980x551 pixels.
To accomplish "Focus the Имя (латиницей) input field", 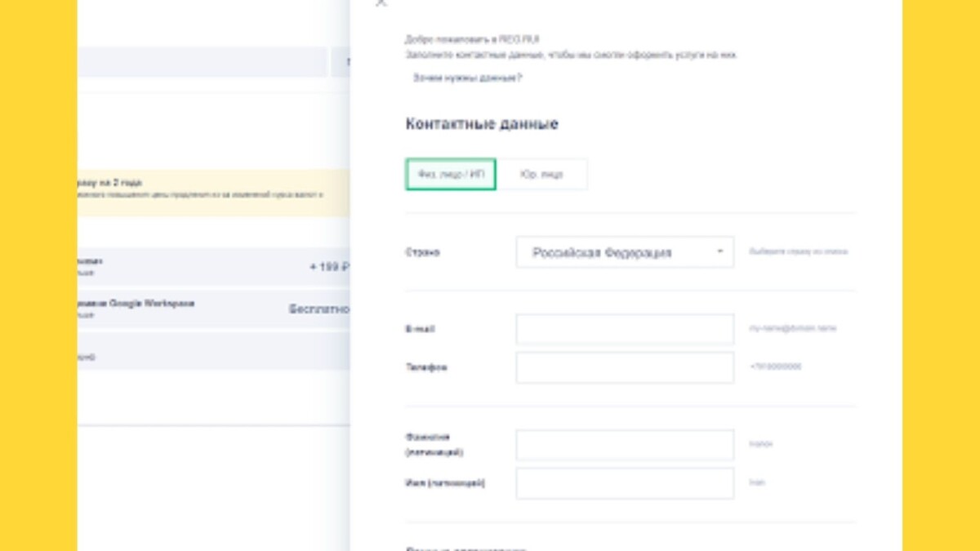I will pyautogui.click(x=625, y=483).
